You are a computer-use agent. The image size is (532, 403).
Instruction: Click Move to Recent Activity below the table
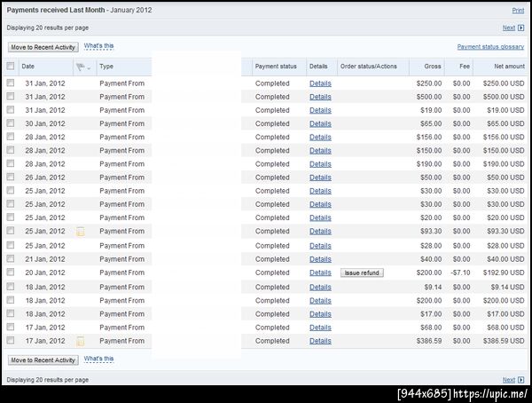click(43, 360)
